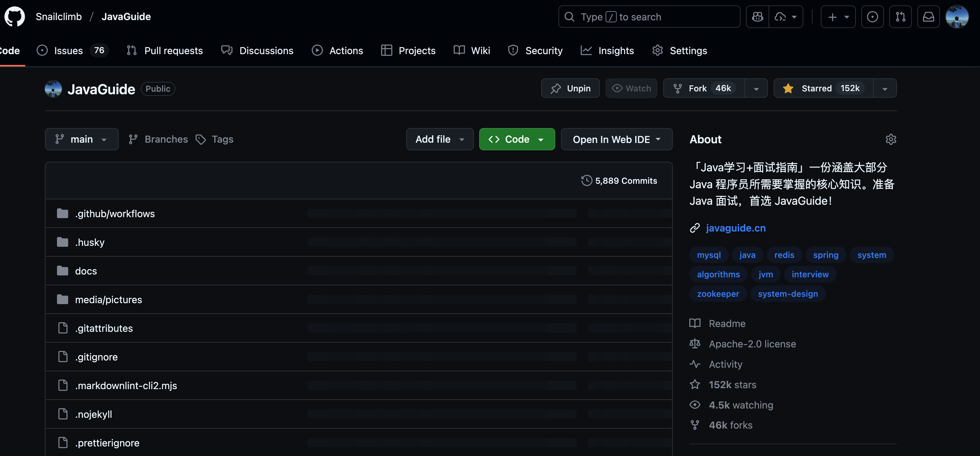
Task: Expand the Add file dropdown
Action: [x=440, y=139]
